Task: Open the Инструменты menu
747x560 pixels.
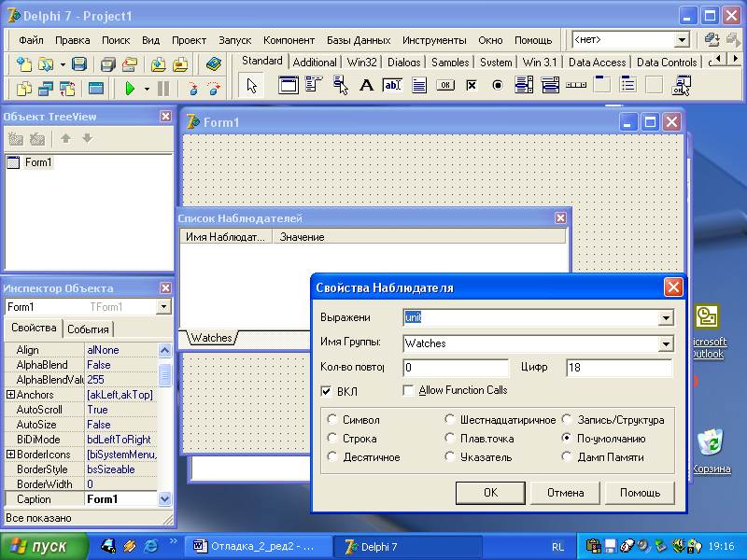Action: (434, 40)
